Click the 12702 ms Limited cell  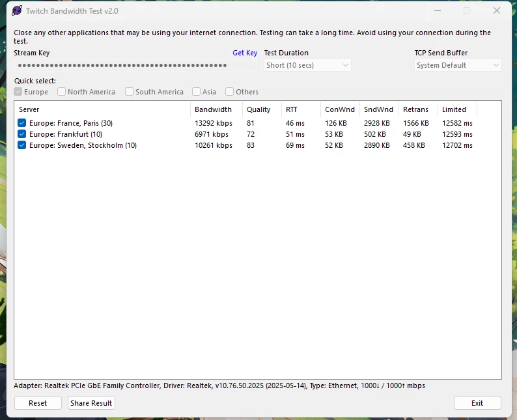pos(457,145)
